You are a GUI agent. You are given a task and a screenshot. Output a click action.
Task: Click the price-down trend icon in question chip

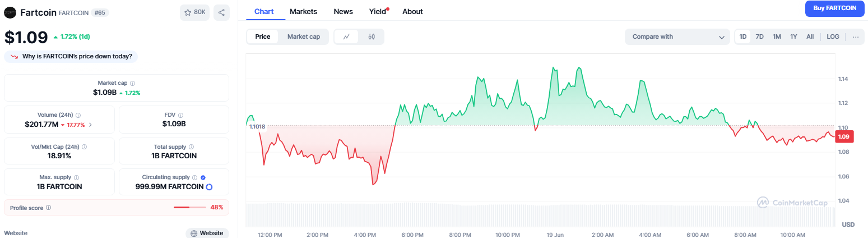(15, 57)
